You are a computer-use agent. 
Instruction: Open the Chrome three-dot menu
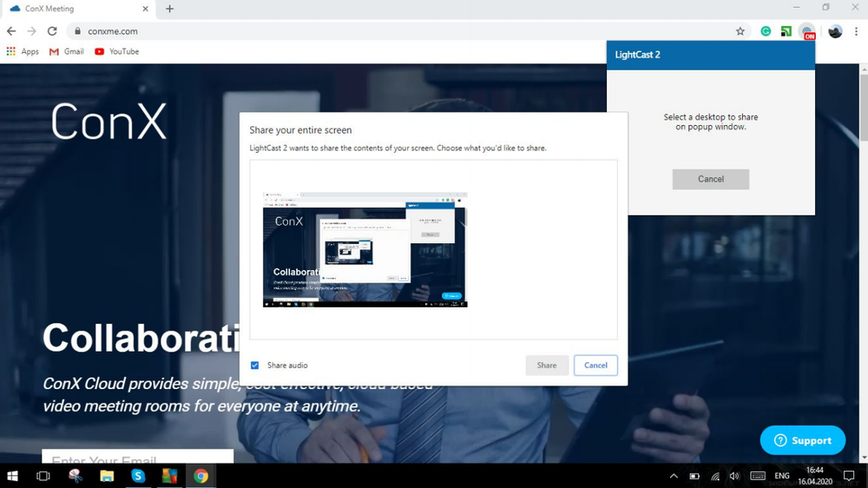click(x=856, y=31)
